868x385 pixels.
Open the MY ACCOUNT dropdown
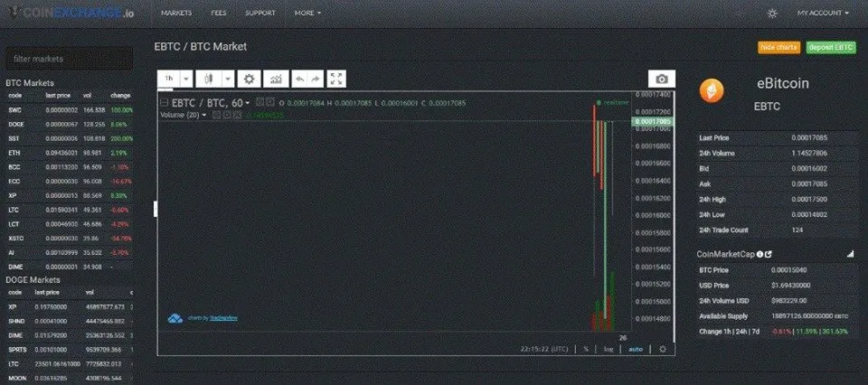(823, 14)
